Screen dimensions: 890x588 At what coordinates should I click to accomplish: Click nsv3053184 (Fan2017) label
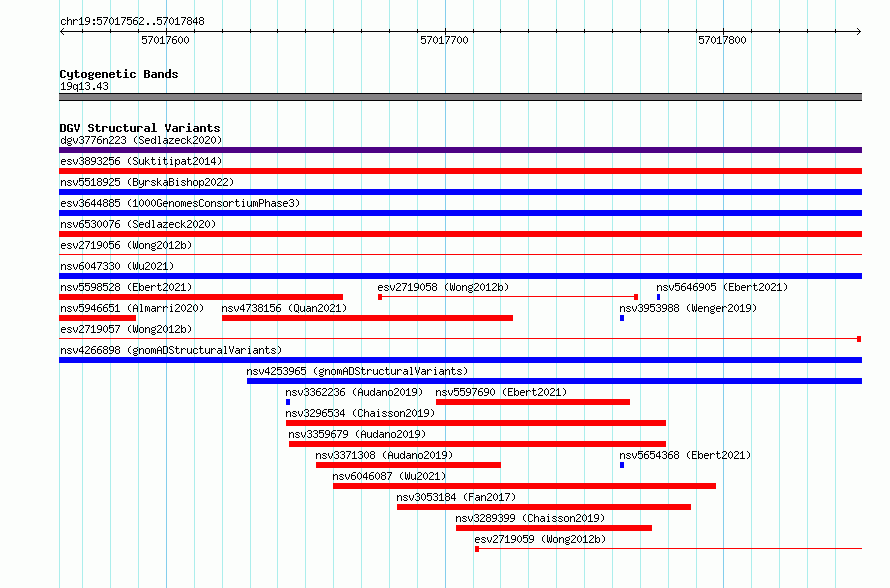[x=456, y=497]
